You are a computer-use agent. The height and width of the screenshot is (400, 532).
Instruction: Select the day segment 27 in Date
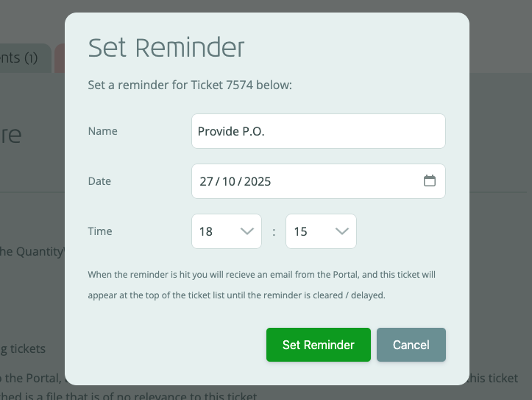tap(205, 181)
